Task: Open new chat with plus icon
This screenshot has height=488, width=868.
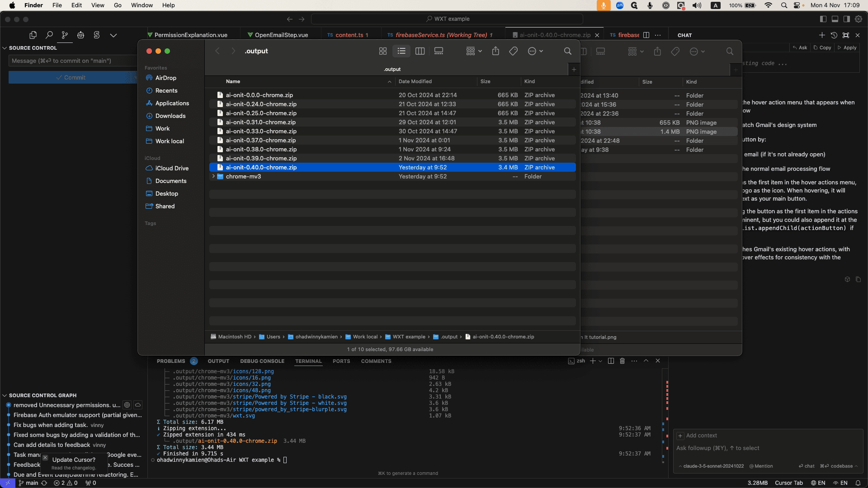Action: pos(822,35)
